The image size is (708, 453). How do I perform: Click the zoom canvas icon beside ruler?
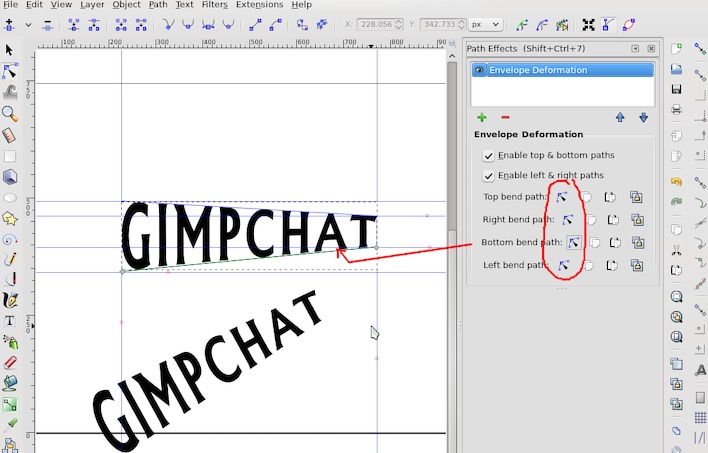tap(452, 43)
